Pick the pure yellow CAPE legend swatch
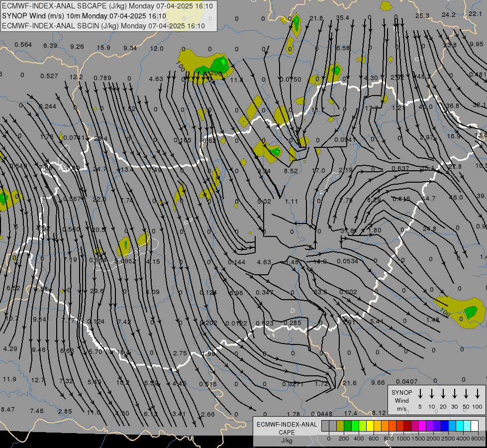Image resolution: width=487 pixels, height=448 pixels. pos(370,426)
